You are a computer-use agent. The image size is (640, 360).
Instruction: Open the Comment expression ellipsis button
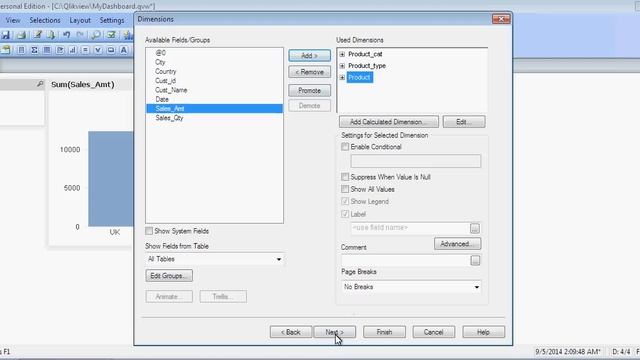coord(475,260)
